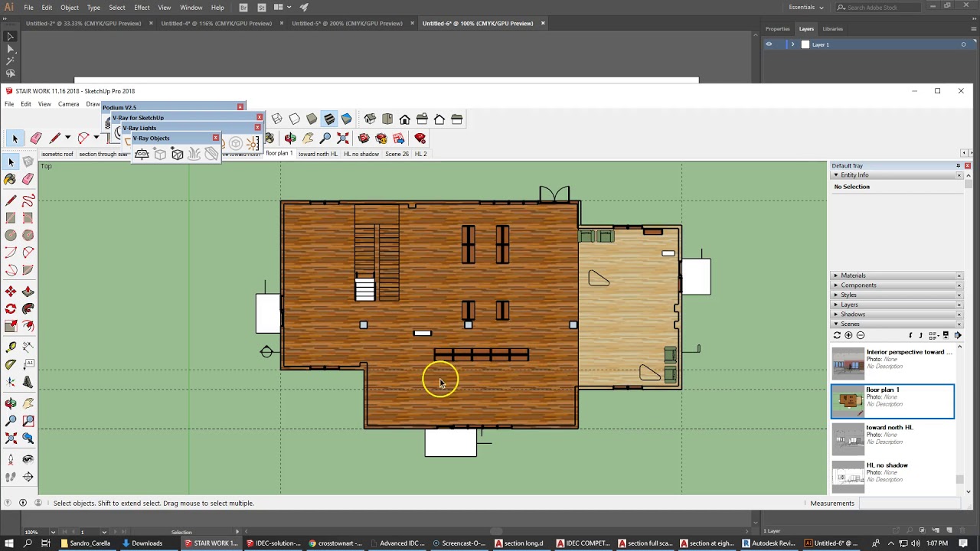Viewport: 980px width, 551px height.
Task: Select the Protractor tool in left toolbar
Action: point(11,364)
